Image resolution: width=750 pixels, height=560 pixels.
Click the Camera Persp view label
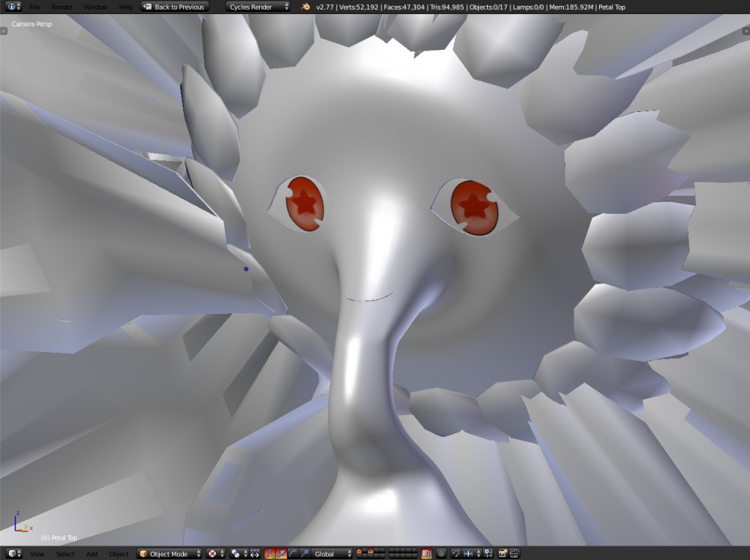coord(31,24)
